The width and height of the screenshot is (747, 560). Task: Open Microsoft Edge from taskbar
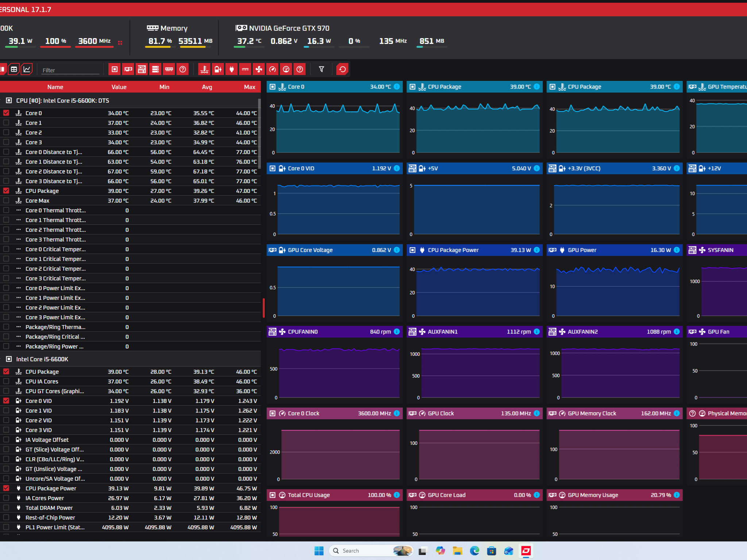click(x=475, y=551)
